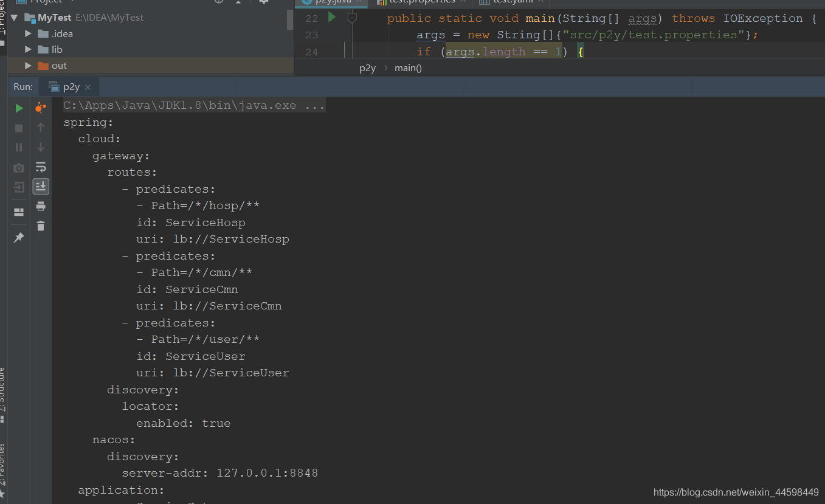825x504 pixels.
Task: Click line number 23 in gutter
Action: click(x=312, y=35)
